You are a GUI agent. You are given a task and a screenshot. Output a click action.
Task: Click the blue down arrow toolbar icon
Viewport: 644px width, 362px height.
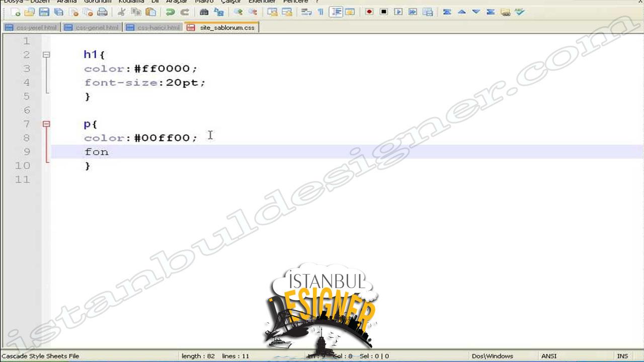(x=476, y=12)
